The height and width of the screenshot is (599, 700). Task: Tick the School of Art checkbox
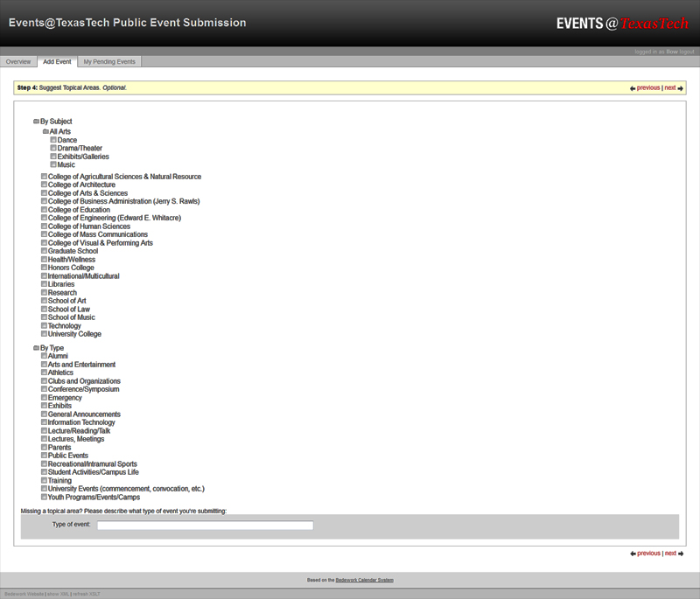[x=45, y=301]
